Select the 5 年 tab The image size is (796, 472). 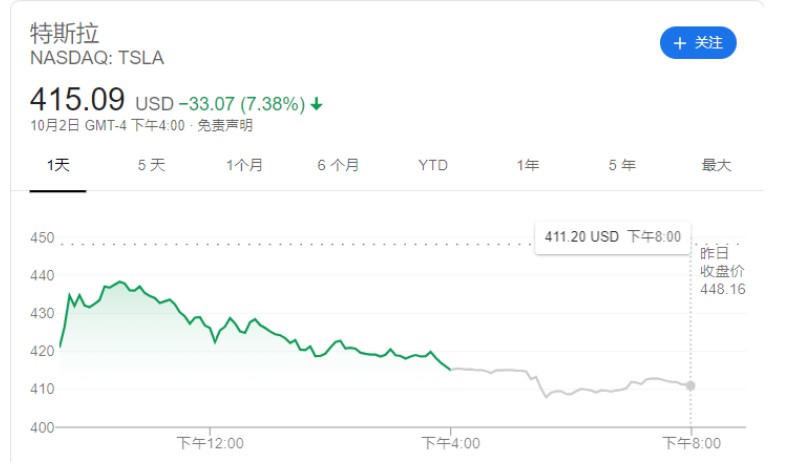pyautogui.click(x=622, y=166)
